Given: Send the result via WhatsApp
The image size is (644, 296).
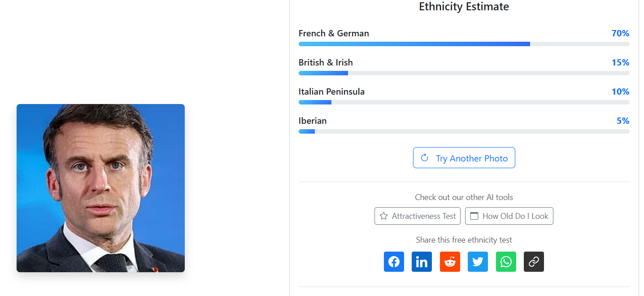Looking at the screenshot, I should [506, 261].
